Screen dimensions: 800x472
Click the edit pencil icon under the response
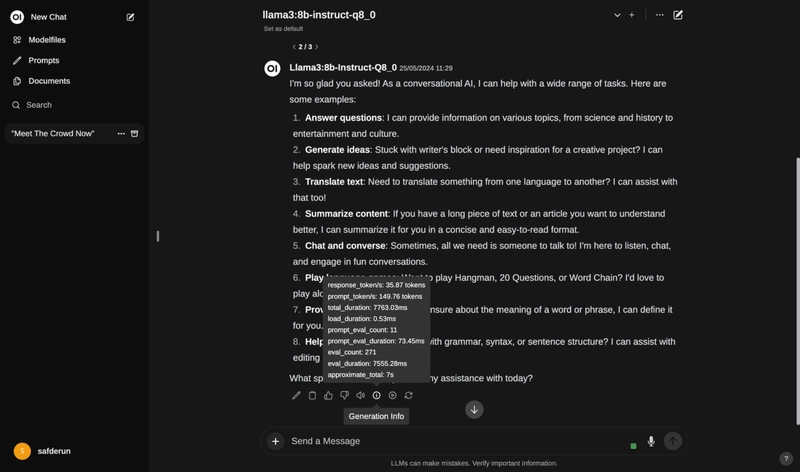[296, 395]
